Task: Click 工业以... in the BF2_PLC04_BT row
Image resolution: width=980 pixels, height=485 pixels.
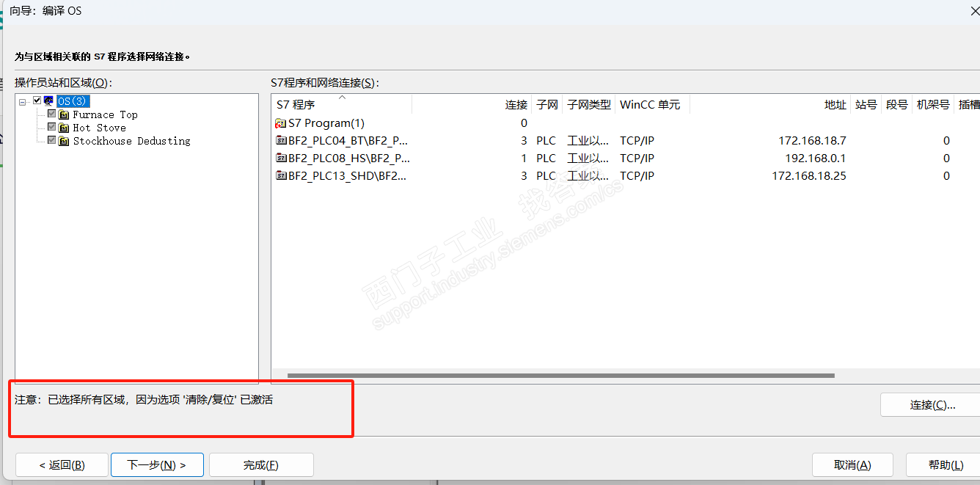Action: [588, 140]
